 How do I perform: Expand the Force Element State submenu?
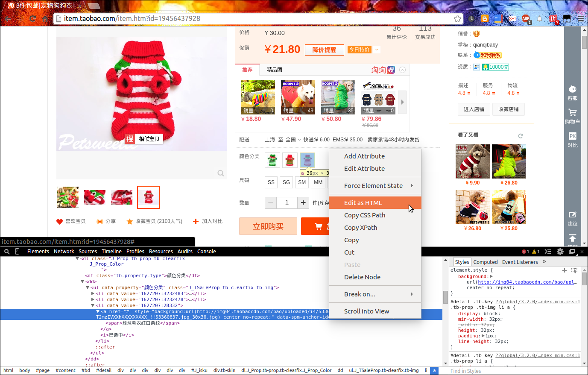(375, 186)
